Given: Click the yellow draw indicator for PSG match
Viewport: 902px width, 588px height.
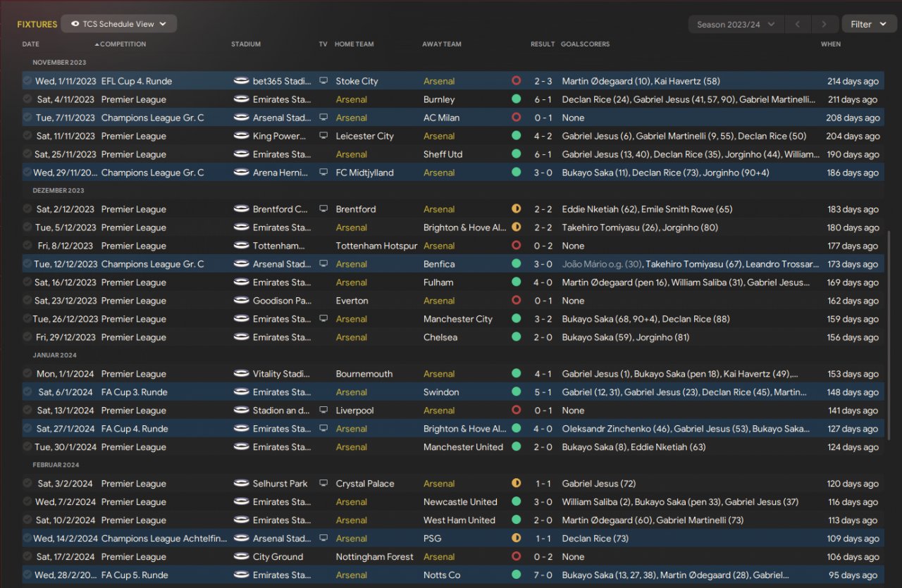Looking at the screenshot, I should [517, 539].
